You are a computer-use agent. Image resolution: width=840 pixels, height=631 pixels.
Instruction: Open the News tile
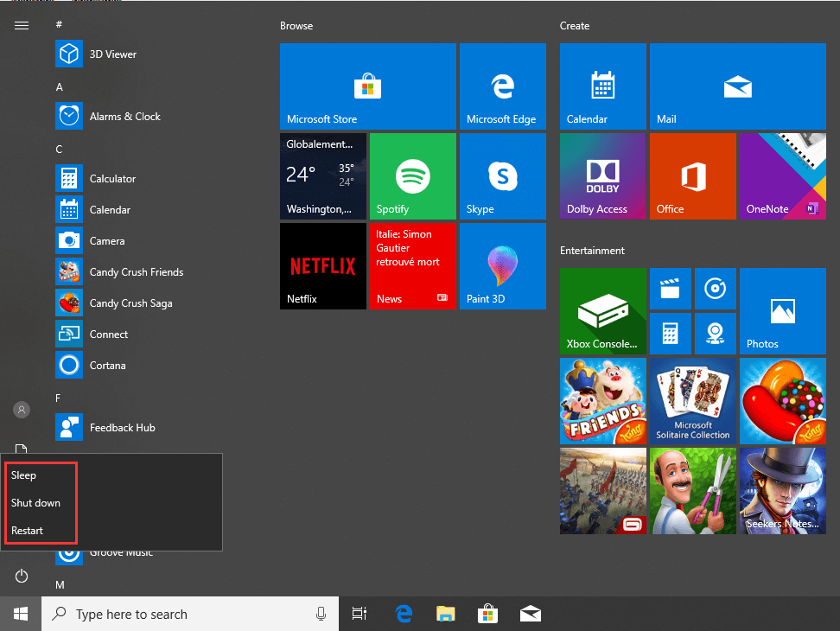click(413, 266)
